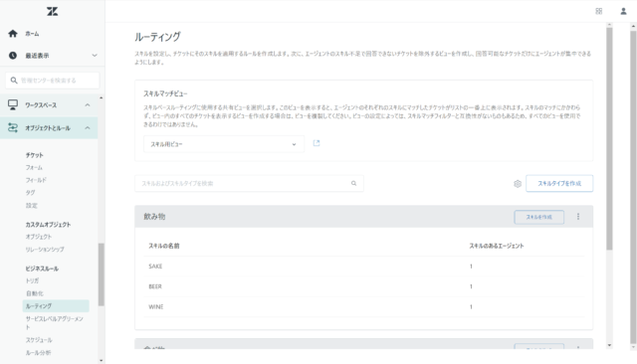637x364 pixels.
Task: Click the Zendesk logo icon
Action: 52,11
